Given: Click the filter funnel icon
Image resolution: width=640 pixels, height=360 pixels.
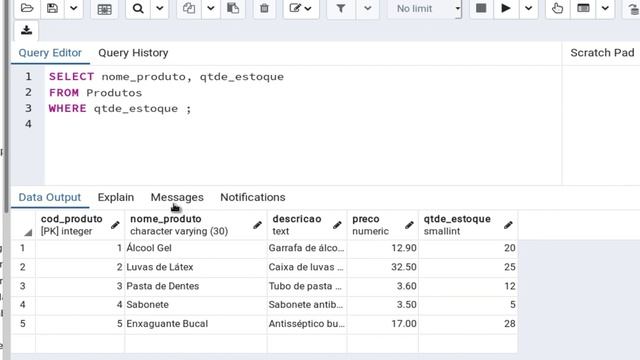Looking at the screenshot, I should point(341,8).
